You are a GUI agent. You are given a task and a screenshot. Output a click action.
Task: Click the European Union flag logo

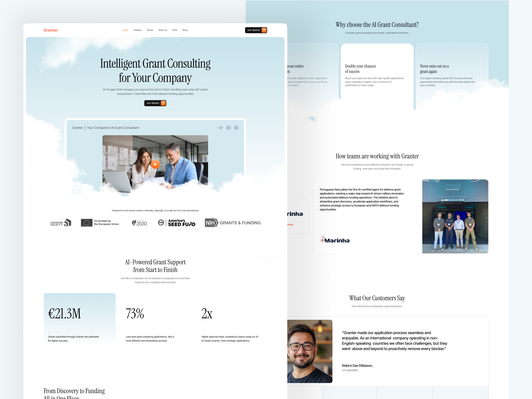pos(87,223)
